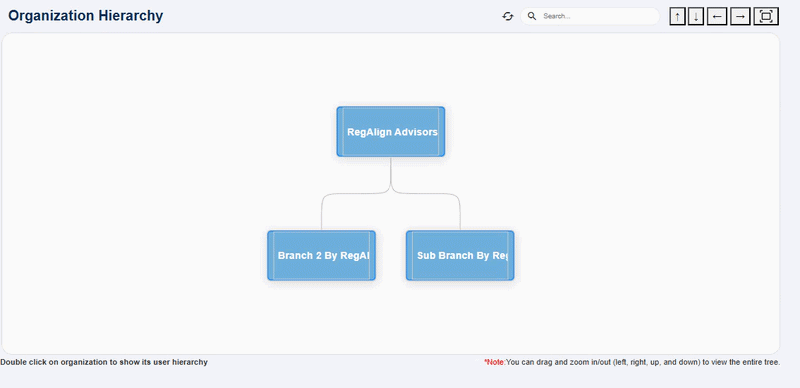The width and height of the screenshot is (800, 388).
Task: Pan the tree down with the down-arrow button
Action: [x=696, y=16]
